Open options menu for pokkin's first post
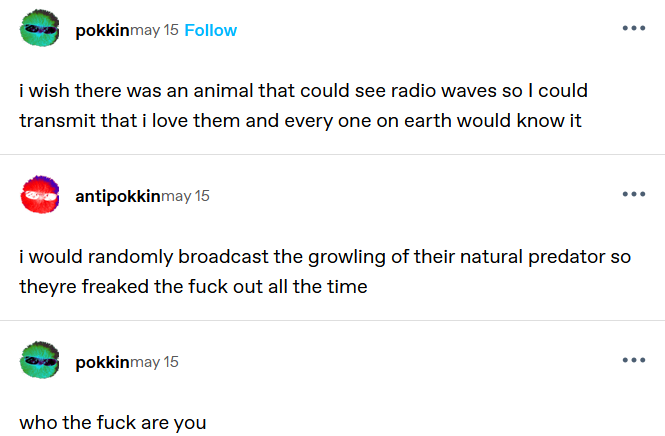The height and width of the screenshot is (436, 665). tap(633, 28)
